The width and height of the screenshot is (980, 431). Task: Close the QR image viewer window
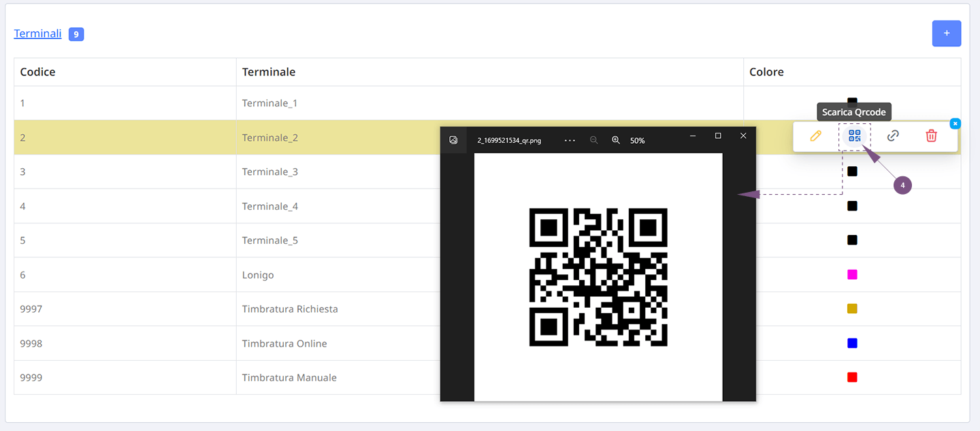coord(743,136)
